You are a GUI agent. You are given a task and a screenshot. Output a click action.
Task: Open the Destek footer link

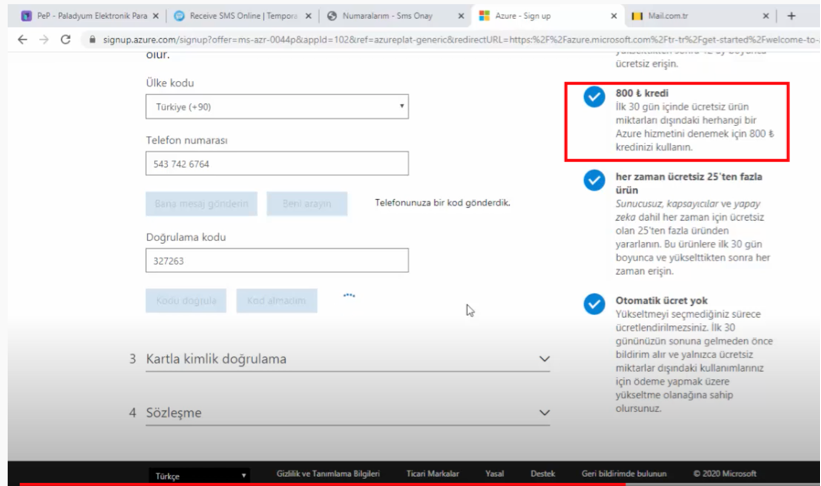point(542,473)
